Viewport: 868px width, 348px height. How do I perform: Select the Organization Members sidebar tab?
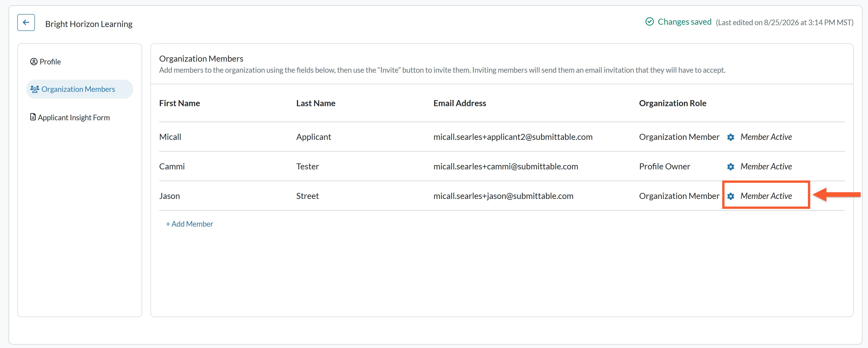pyautogui.click(x=79, y=89)
